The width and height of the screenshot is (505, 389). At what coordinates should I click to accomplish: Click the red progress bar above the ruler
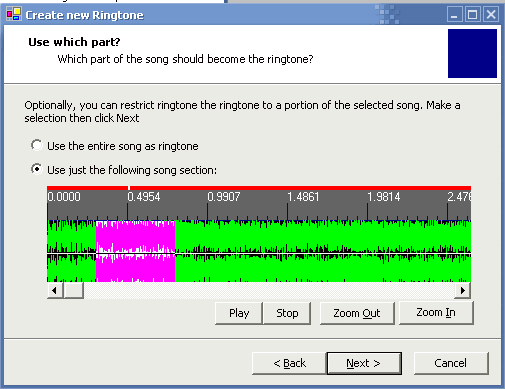pos(259,188)
